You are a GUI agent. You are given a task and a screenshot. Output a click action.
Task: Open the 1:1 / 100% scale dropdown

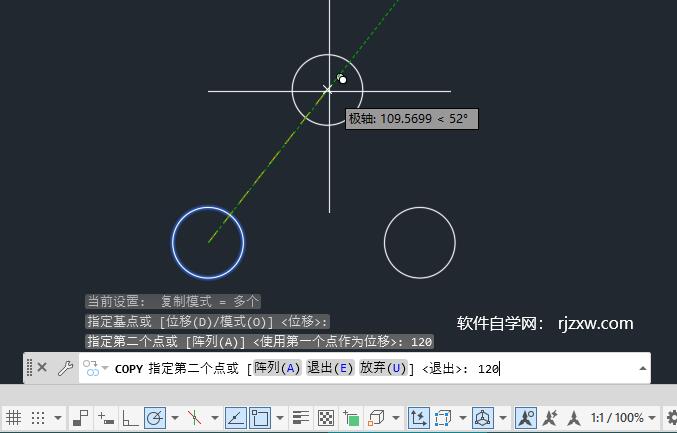pos(623,417)
